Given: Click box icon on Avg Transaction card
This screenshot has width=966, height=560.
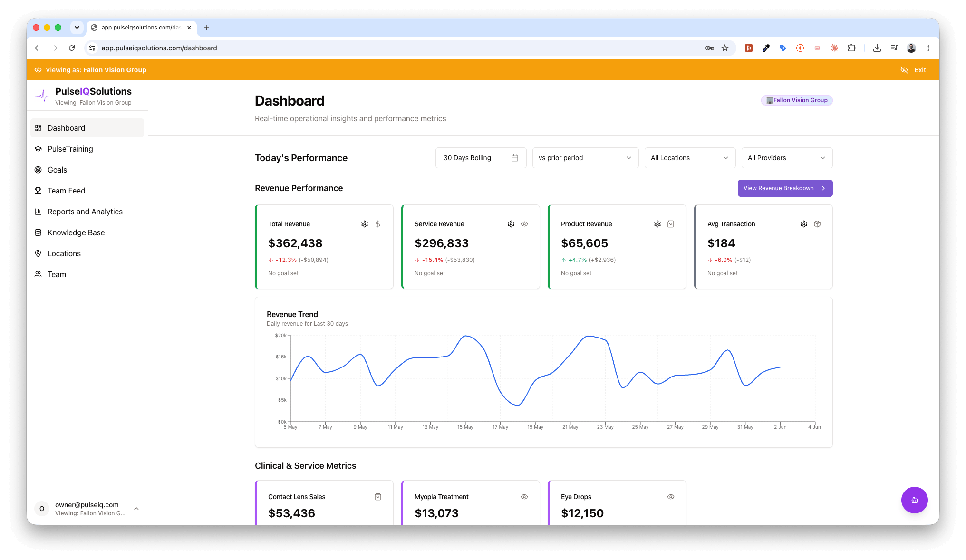Looking at the screenshot, I should click(x=817, y=224).
